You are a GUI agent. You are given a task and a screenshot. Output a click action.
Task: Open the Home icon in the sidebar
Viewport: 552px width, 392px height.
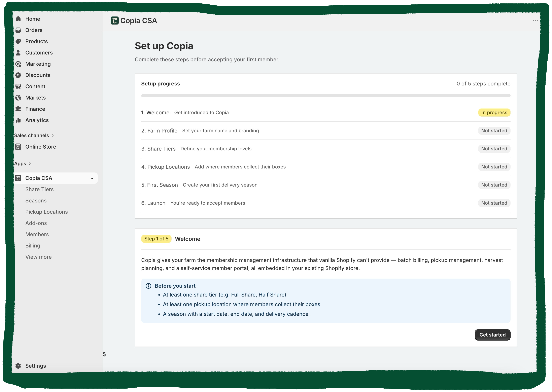point(18,18)
